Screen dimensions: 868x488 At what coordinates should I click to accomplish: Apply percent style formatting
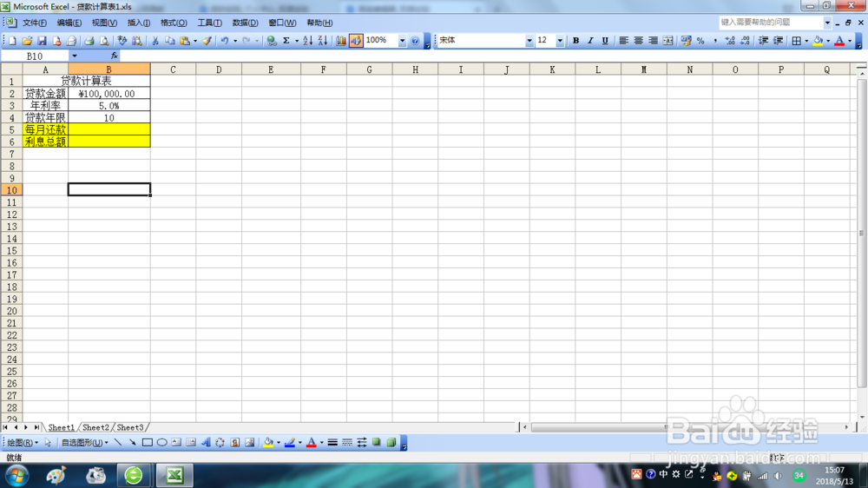click(x=700, y=41)
